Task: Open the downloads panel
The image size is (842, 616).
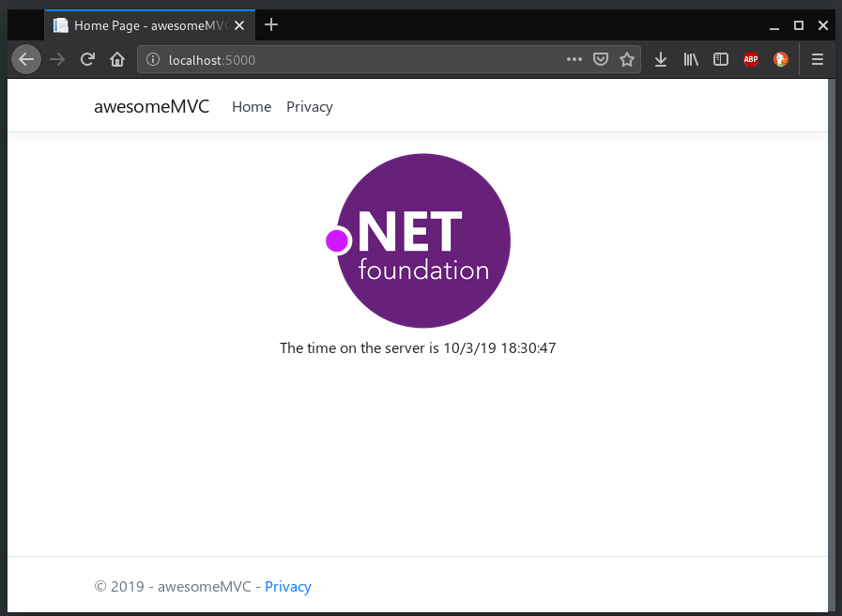Action: click(661, 59)
